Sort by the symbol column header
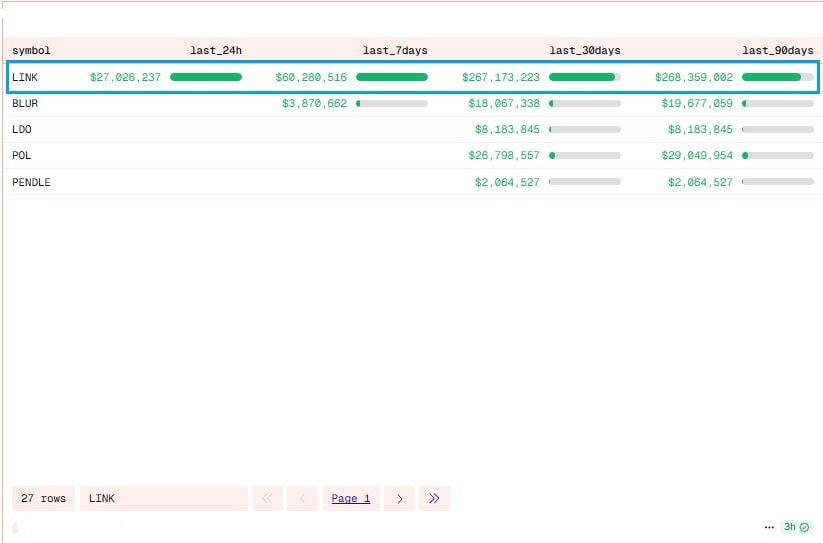This screenshot has width=823, height=543. pyautogui.click(x=31, y=50)
